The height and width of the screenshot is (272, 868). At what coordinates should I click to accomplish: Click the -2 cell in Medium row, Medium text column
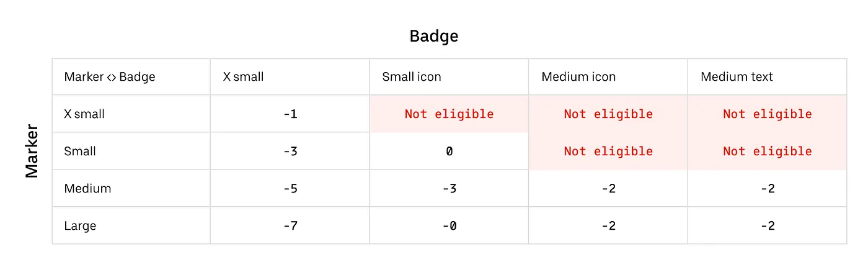click(767, 189)
